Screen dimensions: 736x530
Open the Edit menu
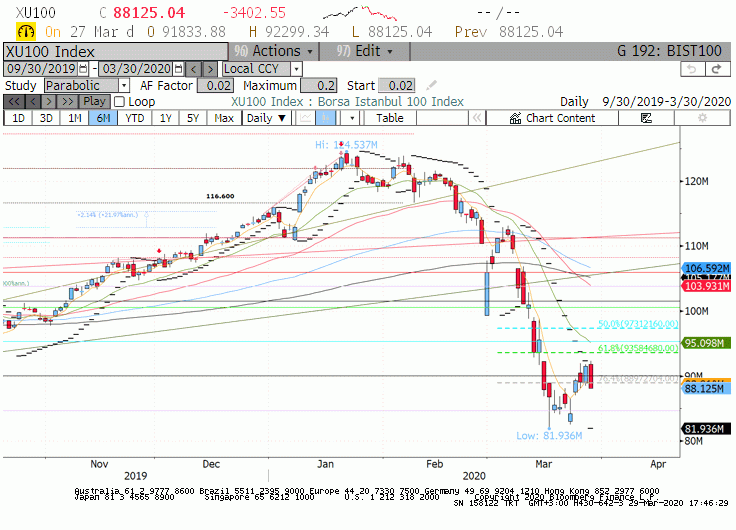point(365,51)
